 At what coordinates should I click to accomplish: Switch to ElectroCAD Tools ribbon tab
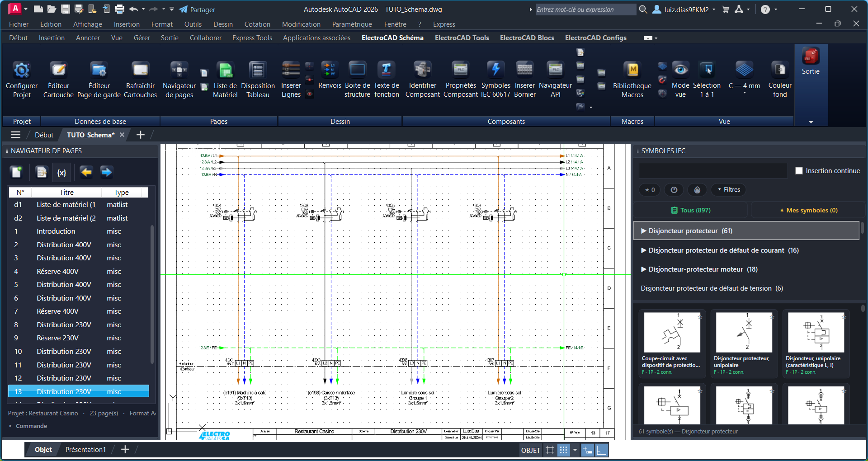[x=462, y=38]
